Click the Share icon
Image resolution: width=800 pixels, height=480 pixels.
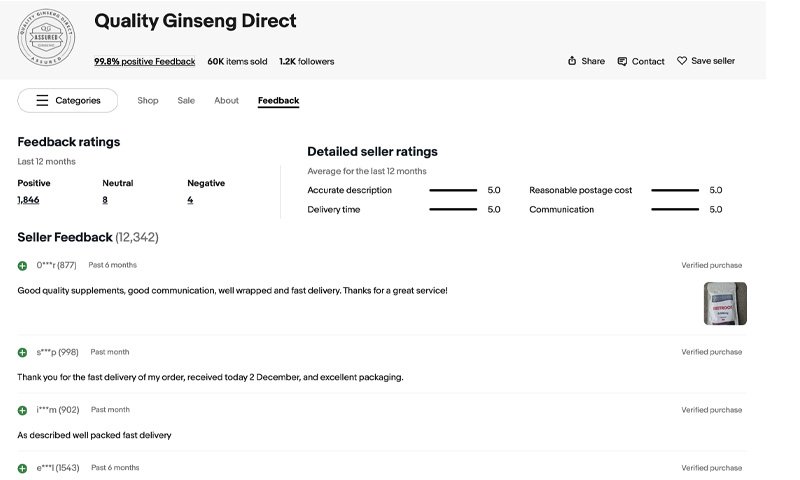pyautogui.click(x=572, y=61)
